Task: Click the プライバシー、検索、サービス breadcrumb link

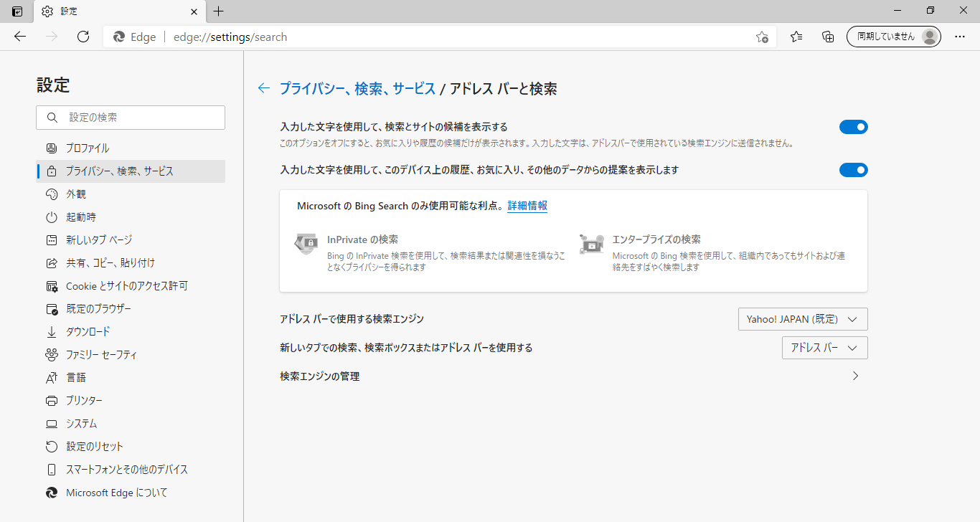Action: pyautogui.click(x=357, y=88)
